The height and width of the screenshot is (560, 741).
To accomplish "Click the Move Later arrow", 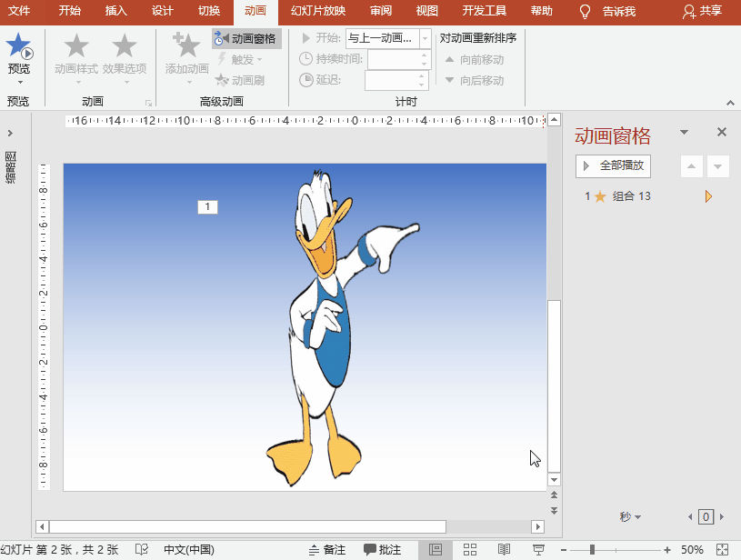I will pyautogui.click(x=450, y=80).
